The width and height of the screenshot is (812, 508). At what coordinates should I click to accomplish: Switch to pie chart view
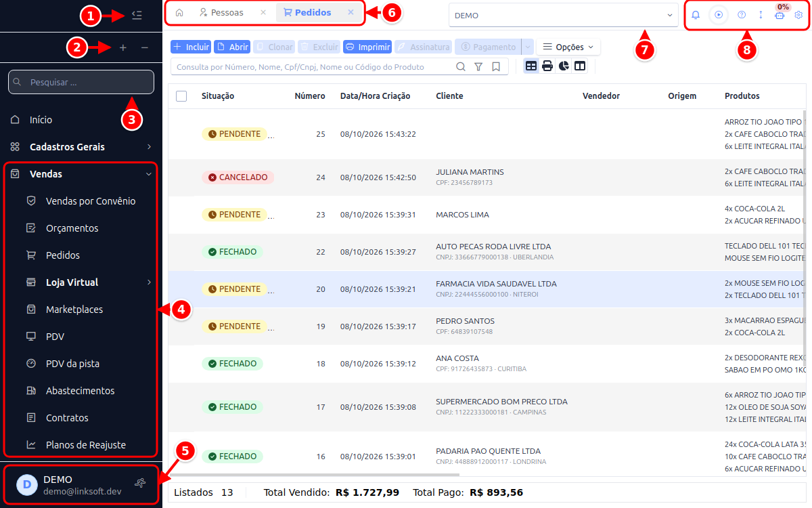click(564, 66)
